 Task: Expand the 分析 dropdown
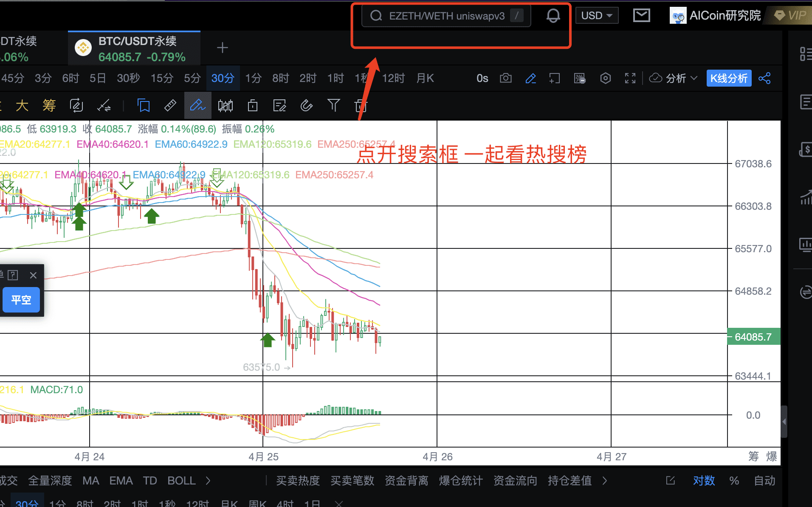coord(674,78)
